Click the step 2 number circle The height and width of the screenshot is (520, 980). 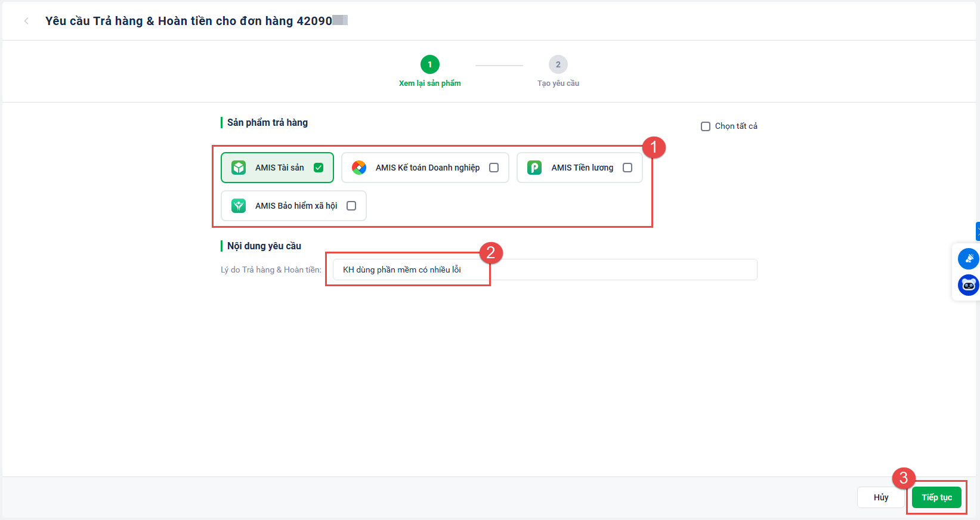tap(558, 64)
